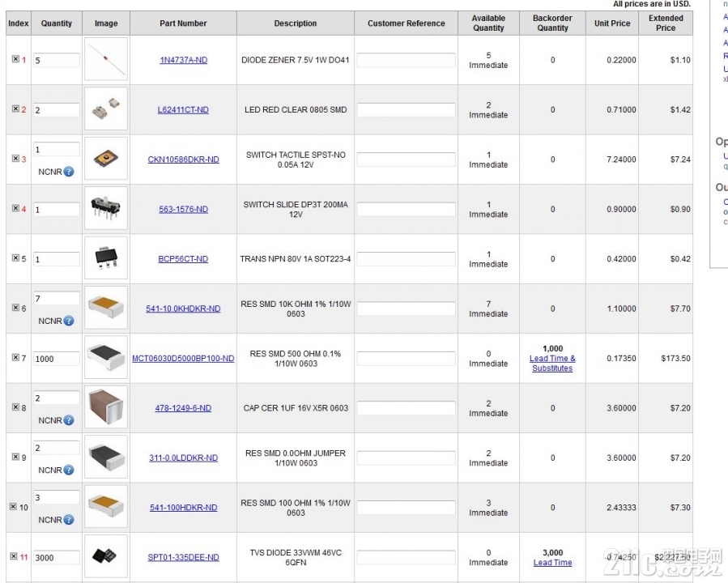
Task: Click the text 'DIODE ZENER 7.5V 1W DO41'
Action: pyautogui.click(x=296, y=60)
